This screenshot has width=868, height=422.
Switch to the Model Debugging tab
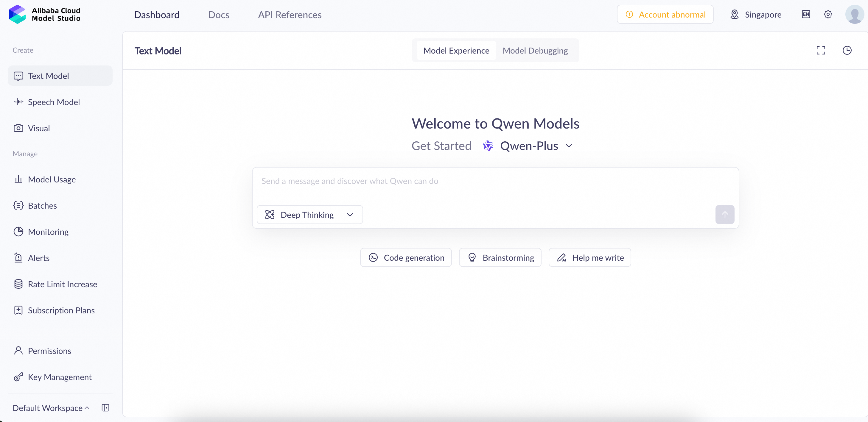(x=535, y=51)
